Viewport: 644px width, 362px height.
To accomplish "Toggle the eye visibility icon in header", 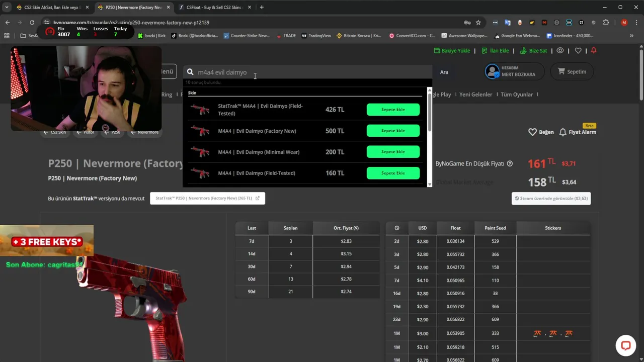I will coord(560,51).
